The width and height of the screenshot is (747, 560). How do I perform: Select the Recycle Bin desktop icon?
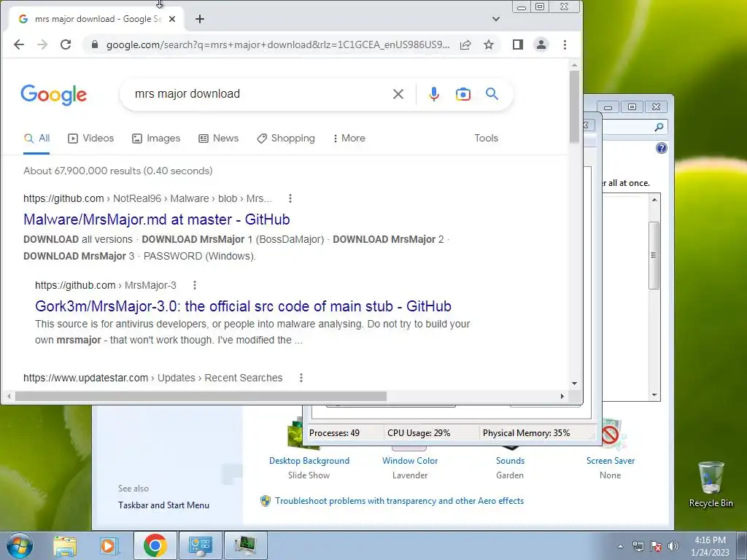711,484
